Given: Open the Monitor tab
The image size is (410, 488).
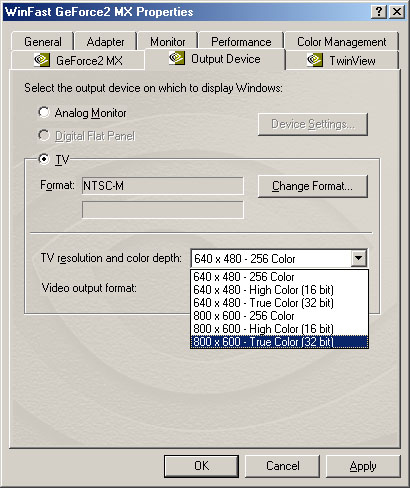Looking at the screenshot, I should coord(168,42).
